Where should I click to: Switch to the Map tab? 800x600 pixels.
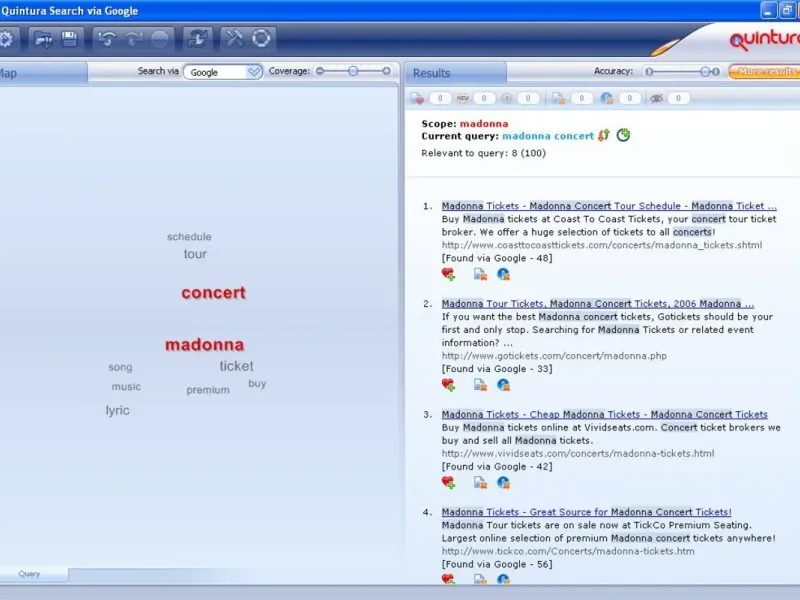tap(43, 73)
